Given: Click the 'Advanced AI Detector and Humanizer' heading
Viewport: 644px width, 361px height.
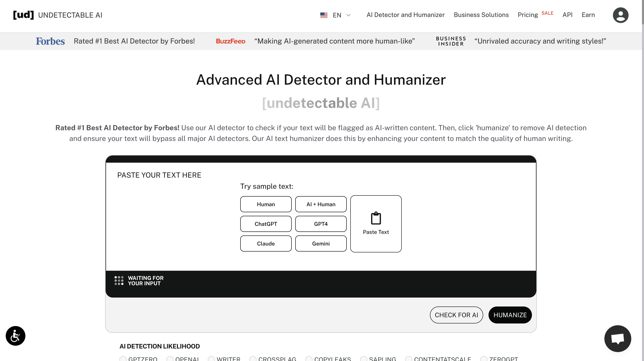Looking at the screenshot, I should point(321,80).
